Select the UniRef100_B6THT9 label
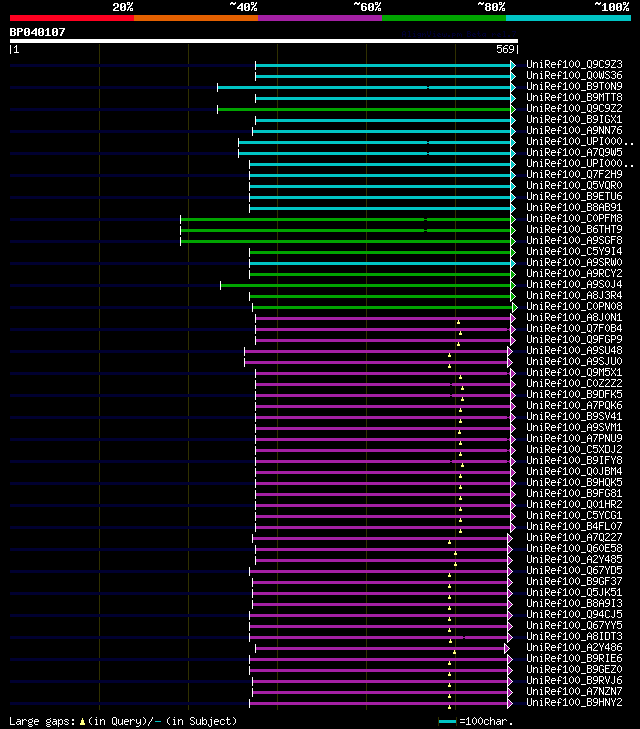 coord(574,229)
